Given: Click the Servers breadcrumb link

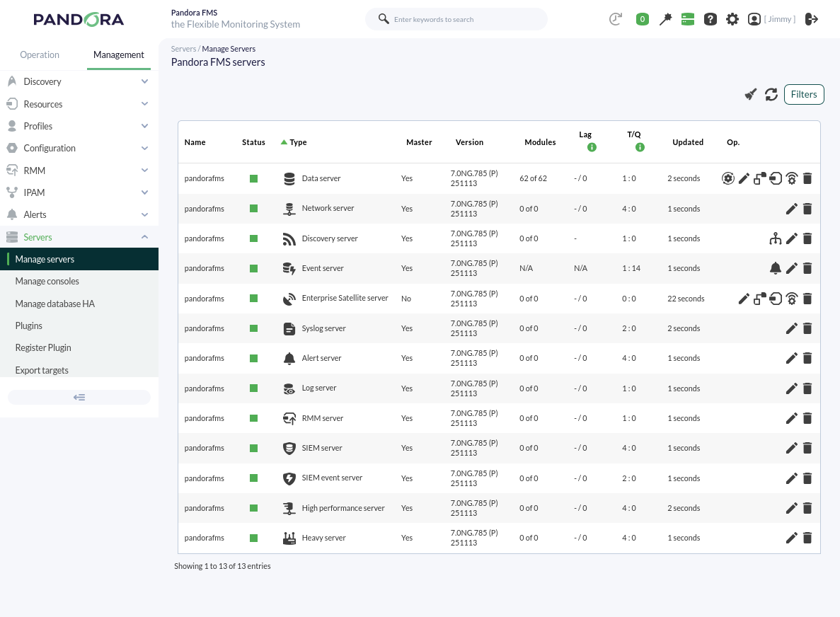Looking at the screenshot, I should tap(183, 49).
